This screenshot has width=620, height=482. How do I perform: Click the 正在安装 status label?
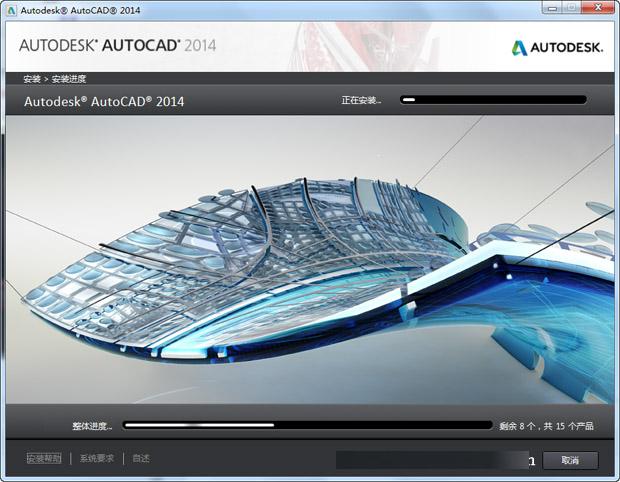[x=361, y=100]
